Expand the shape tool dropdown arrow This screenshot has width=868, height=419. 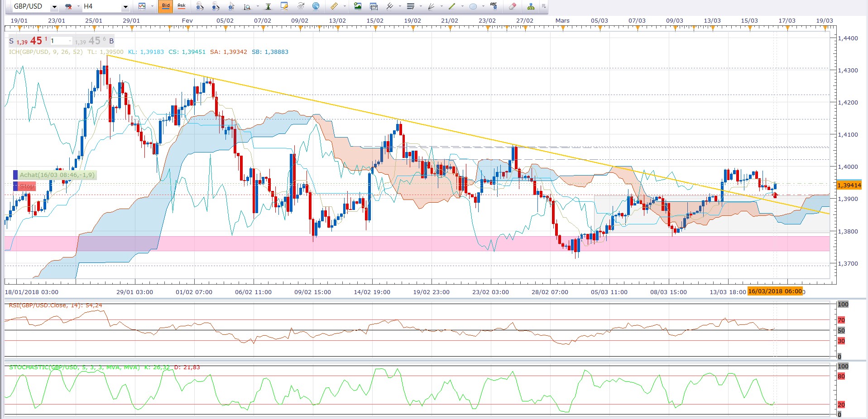click(x=483, y=7)
